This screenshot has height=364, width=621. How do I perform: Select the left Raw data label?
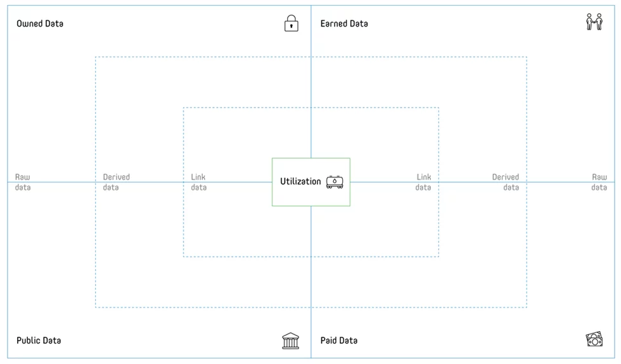click(23, 182)
